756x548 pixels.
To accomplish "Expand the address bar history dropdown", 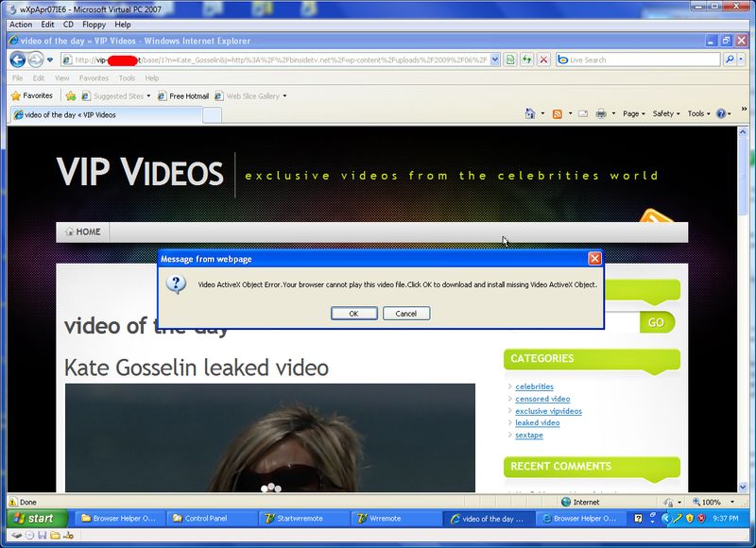I will click(x=495, y=60).
